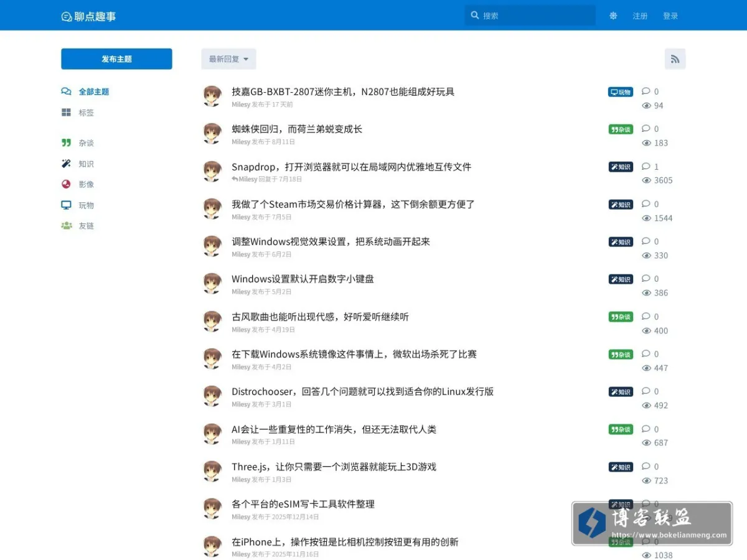
Task: Click view count 3605 eye icon
Action: click(646, 180)
